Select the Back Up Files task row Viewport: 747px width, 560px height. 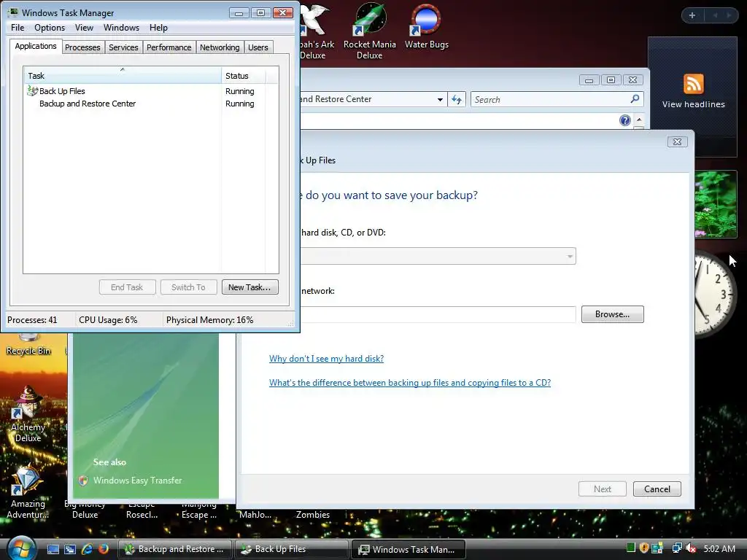pyautogui.click(x=150, y=91)
